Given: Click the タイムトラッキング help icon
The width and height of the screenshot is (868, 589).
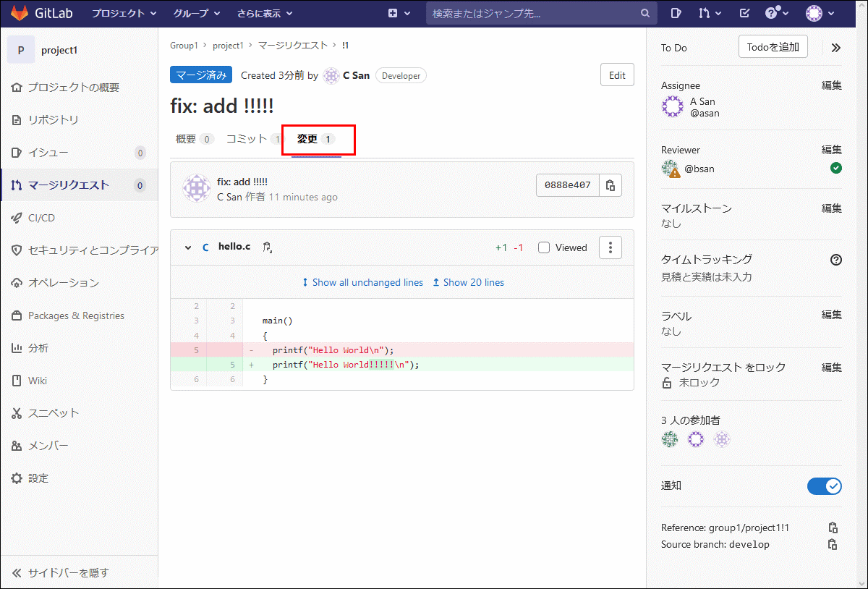Looking at the screenshot, I should click(836, 260).
